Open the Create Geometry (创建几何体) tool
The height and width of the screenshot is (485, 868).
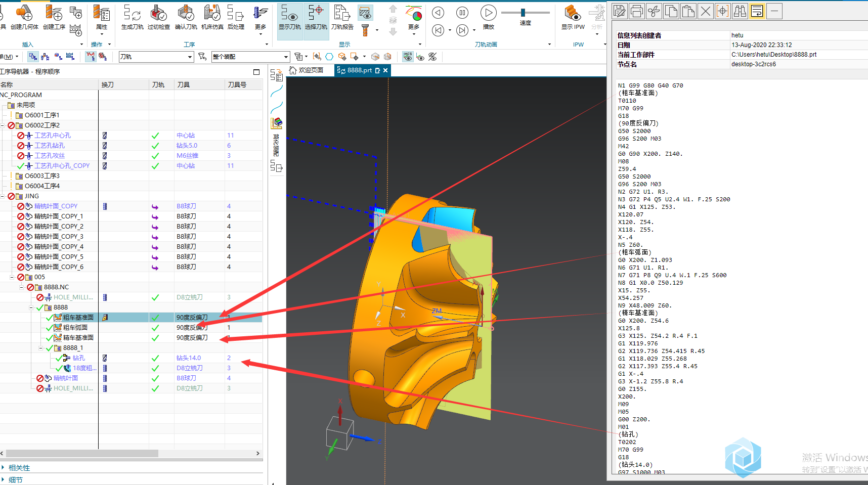[24, 17]
